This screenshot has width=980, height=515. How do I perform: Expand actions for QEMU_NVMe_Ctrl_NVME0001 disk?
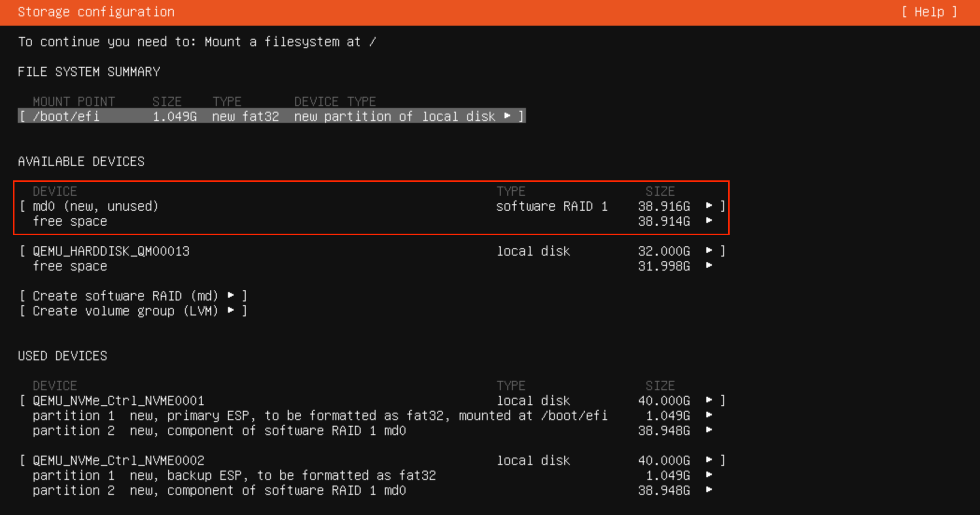[x=709, y=400]
